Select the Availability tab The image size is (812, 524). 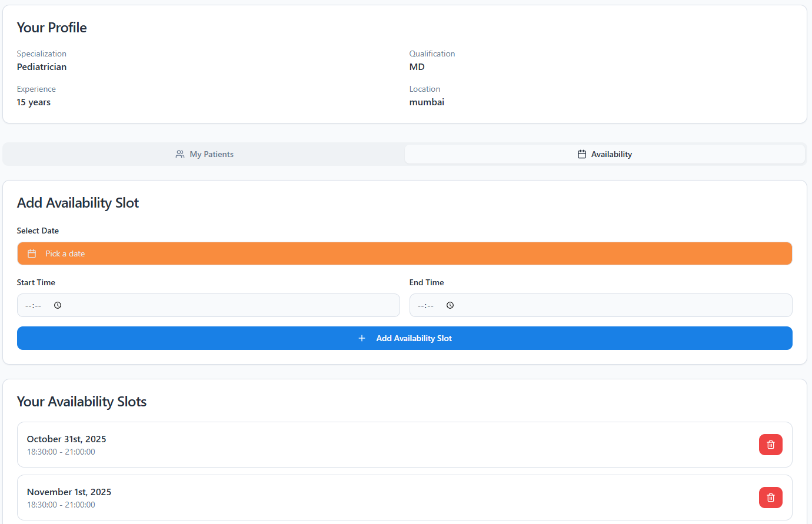coord(604,153)
